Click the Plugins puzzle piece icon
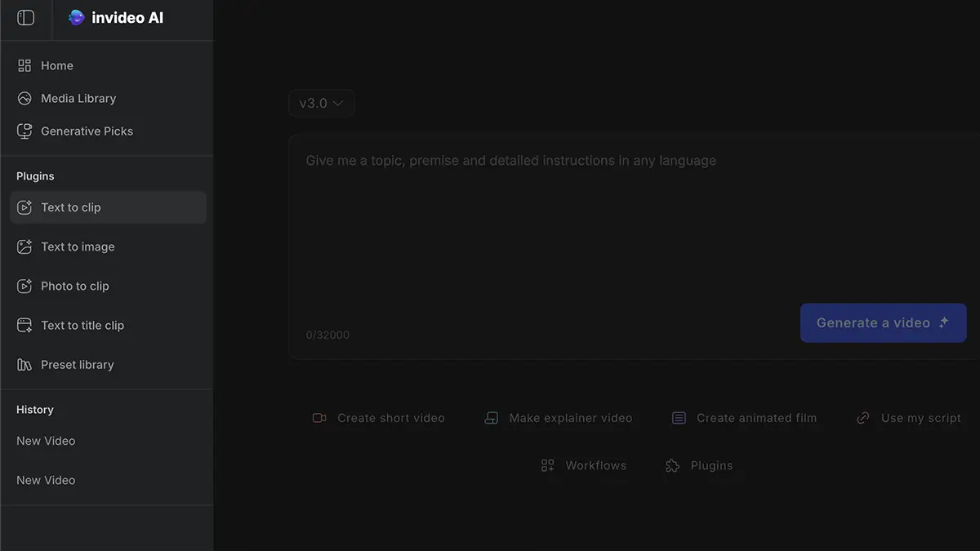 672,465
